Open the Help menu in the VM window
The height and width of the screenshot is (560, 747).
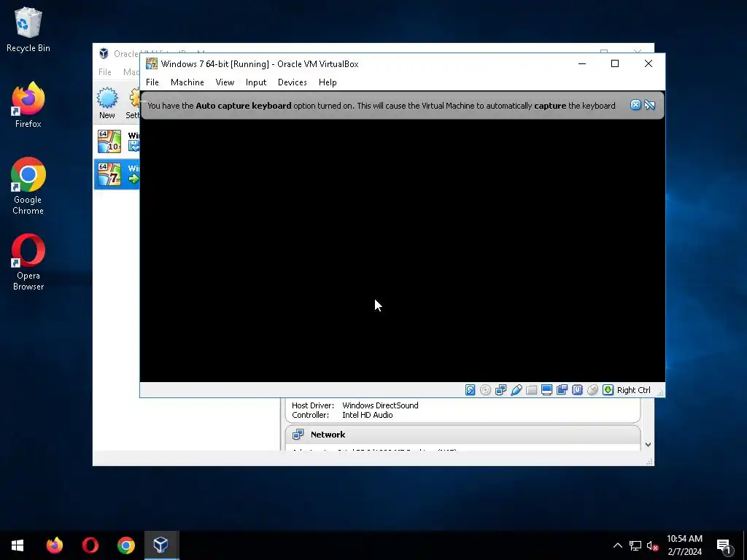click(328, 82)
